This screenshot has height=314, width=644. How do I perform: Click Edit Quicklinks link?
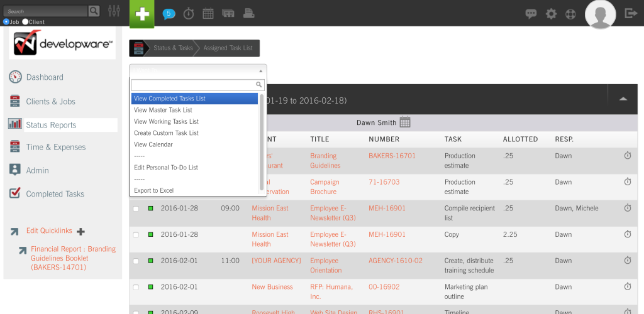click(49, 230)
